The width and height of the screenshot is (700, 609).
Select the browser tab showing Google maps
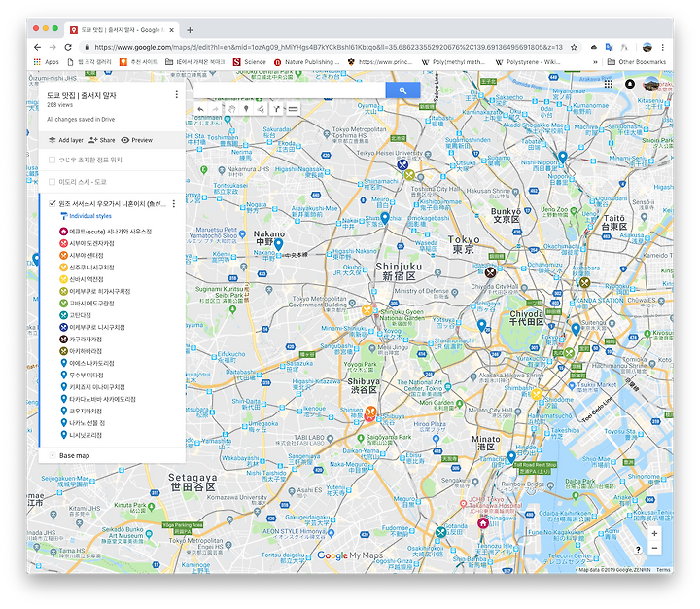click(x=122, y=30)
